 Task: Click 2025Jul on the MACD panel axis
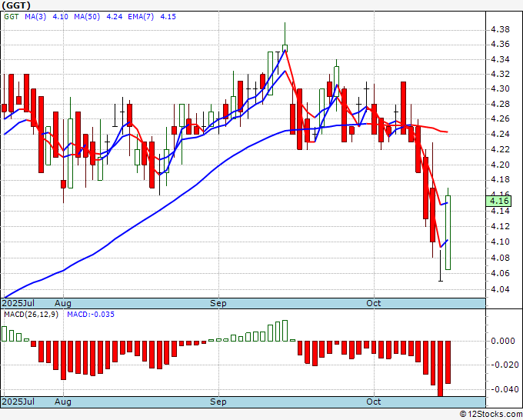[x=18, y=402]
